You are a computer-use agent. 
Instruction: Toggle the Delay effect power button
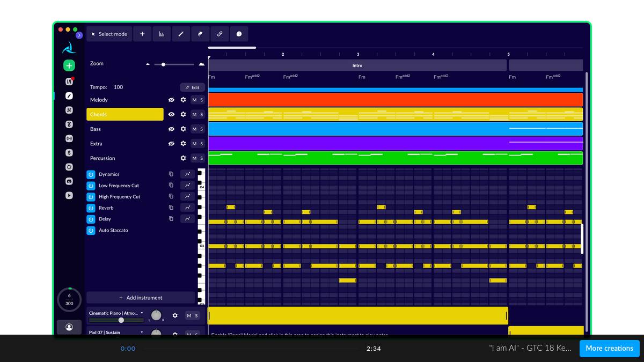point(91,219)
